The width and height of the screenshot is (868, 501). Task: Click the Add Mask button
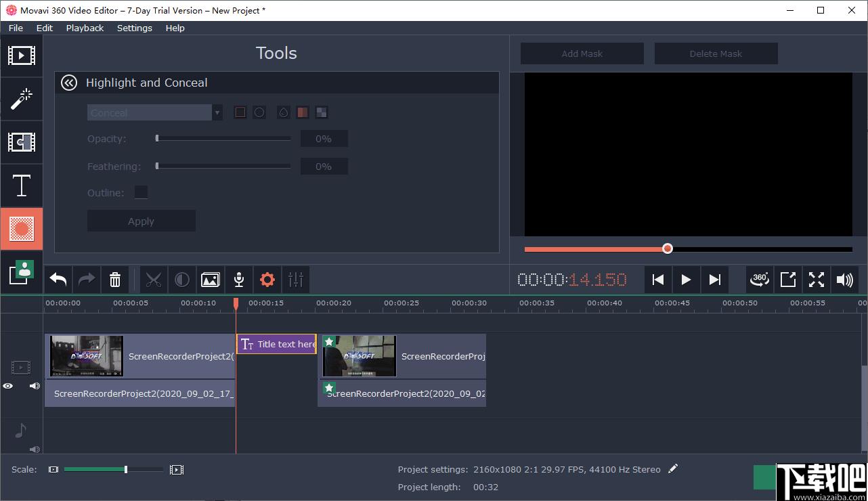click(582, 53)
